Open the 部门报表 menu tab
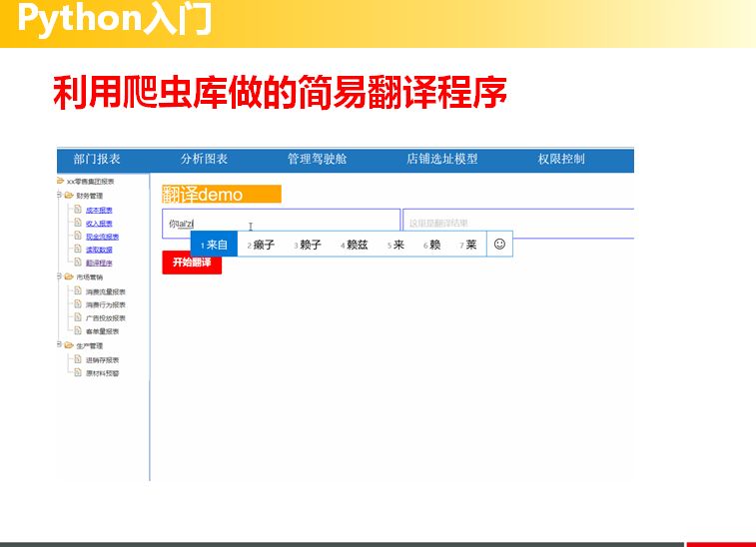 coord(97,159)
